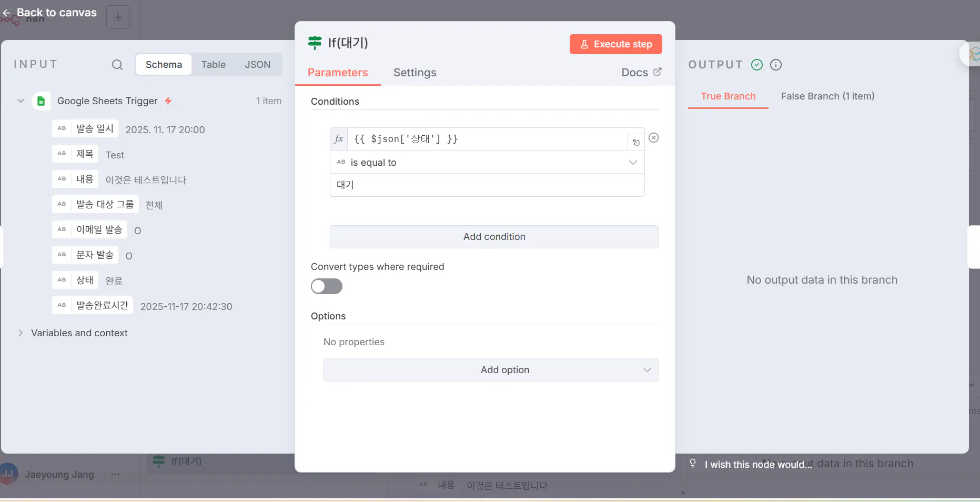Viewport: 980px width, 502px height.
Task: Click the fx expression icon
Action: (x=339, y=139)
